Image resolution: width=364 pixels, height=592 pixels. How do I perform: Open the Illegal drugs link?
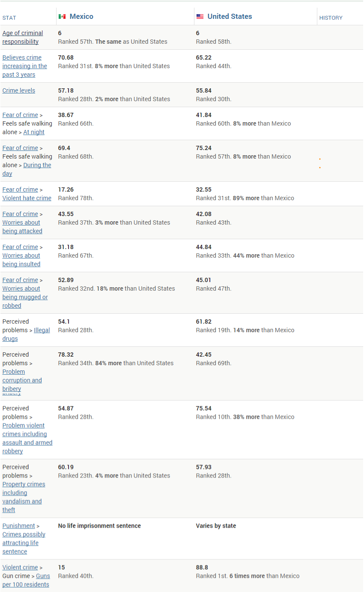point(42,330)
